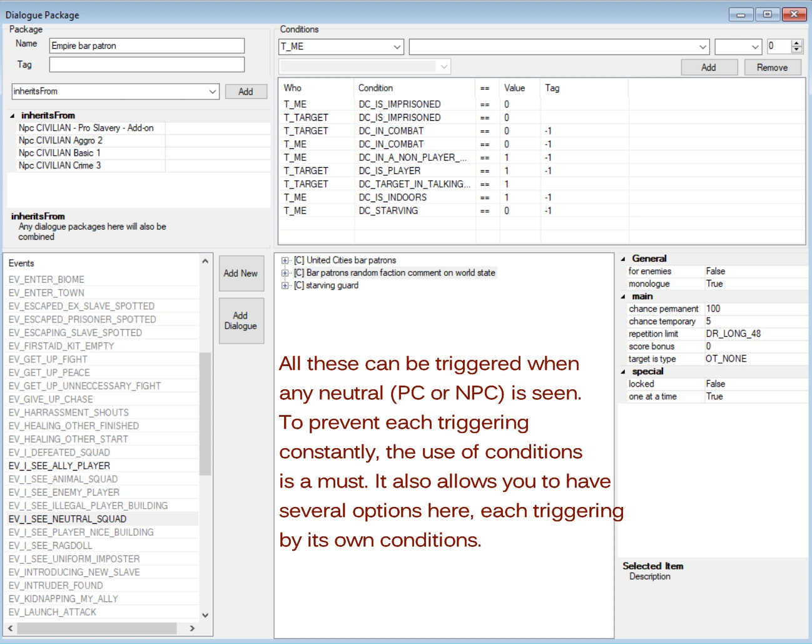Select the EV_ENTER_BIOME event
The height and width of the screenshot is (644, 812).
pos(103,280)
